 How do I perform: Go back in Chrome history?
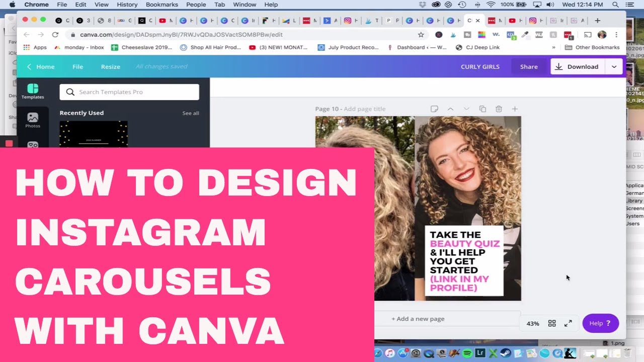pyautogui.click(x=27, y=35)
